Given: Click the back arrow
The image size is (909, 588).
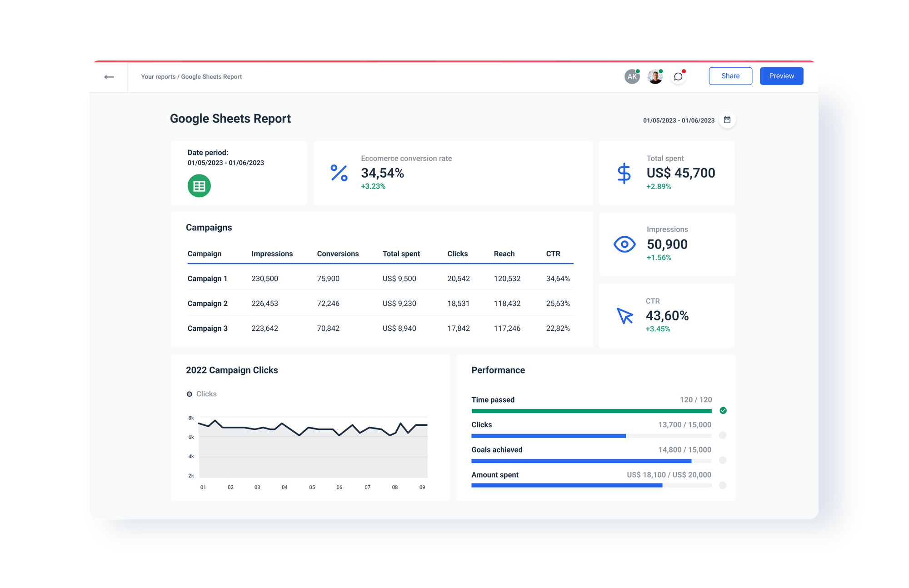Looking at the screenshot, I should click(109, 76).
